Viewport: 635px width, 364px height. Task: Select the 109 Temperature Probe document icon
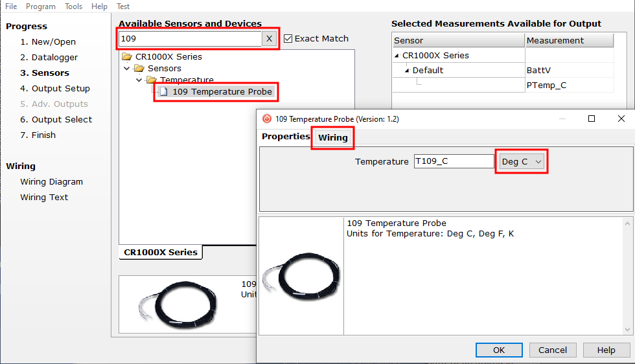click(163, 92)
